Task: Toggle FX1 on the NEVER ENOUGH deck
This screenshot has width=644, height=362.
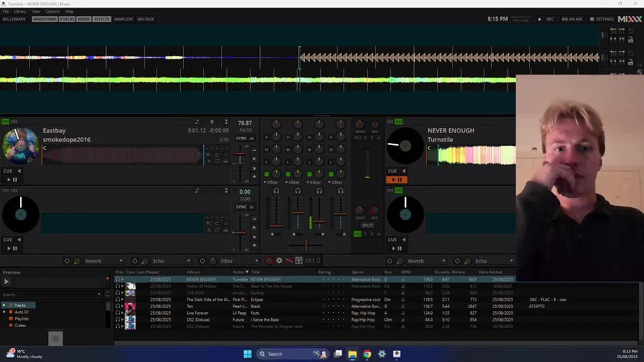Action: point(390,122)
